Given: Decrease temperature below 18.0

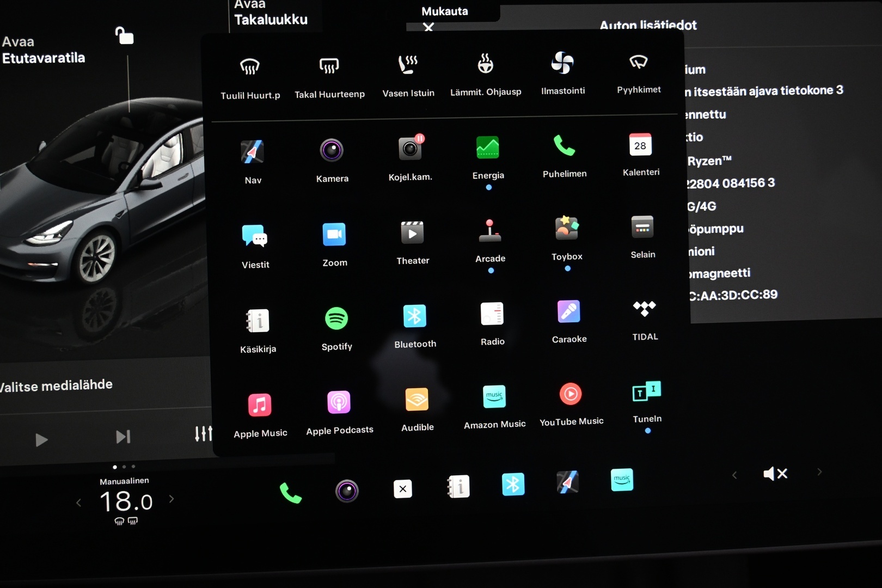Looking at the screenshot, I should point(79,503).
